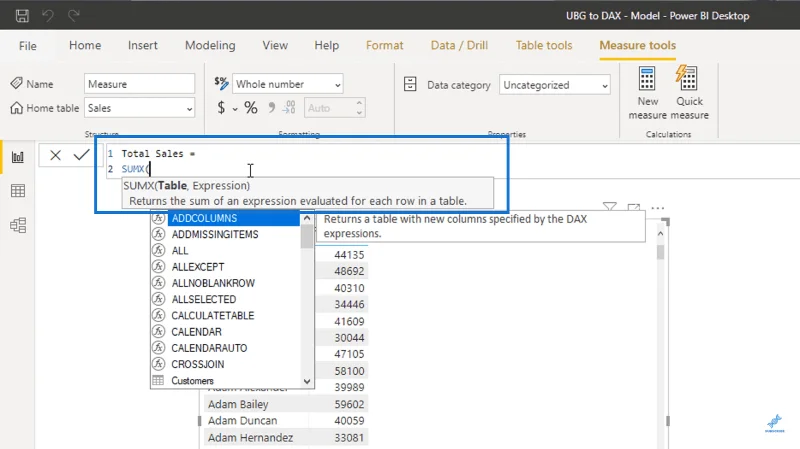Click formula line Total Sales =

(x=158, y=154)
